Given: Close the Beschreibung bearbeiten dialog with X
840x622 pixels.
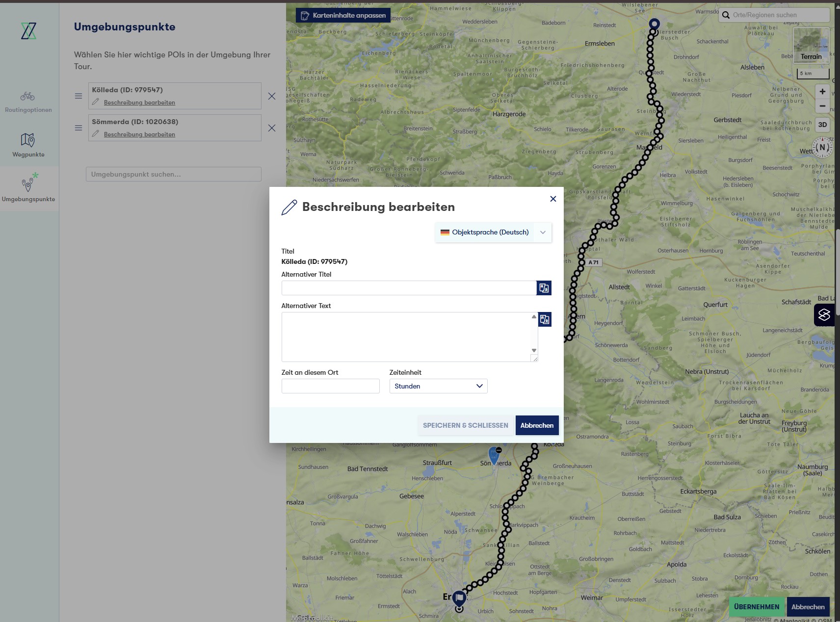Looking at the screenshot, I should 553,199.
